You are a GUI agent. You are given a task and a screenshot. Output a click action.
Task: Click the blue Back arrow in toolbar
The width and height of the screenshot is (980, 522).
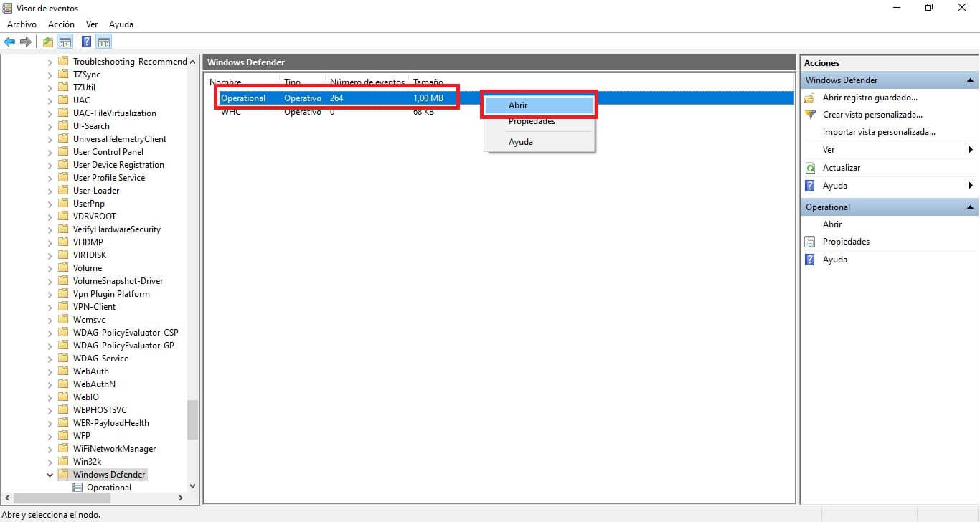pyautogui.click(x=9, y=42)
